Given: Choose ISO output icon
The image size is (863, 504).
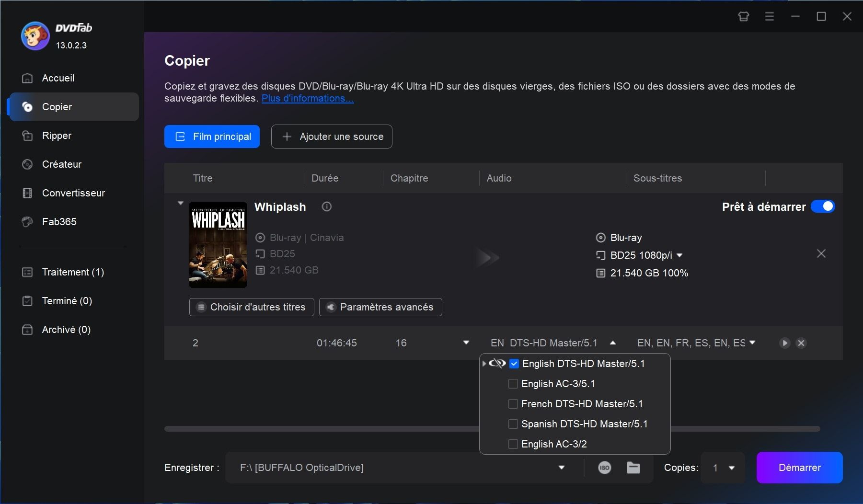Looking at the screenshot, I should pyautogui.click(x=605, y=468).
